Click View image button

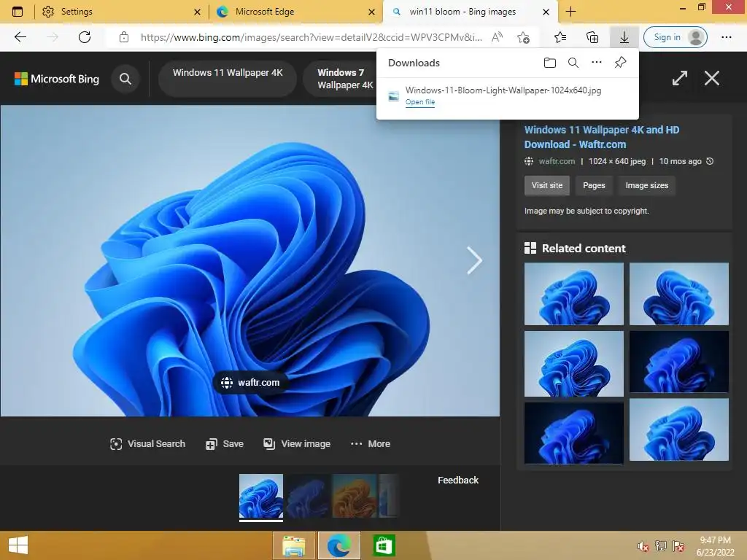(297, 444)
